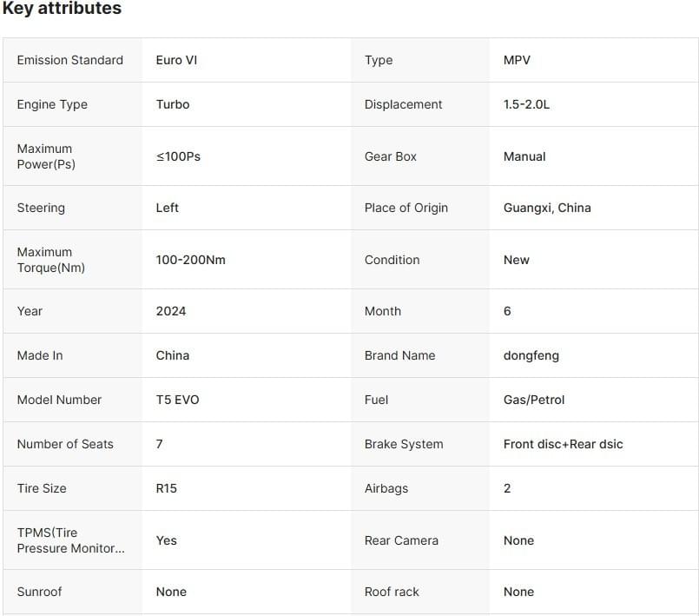
Task: Select the 1.5-2.0L displacement value
Action: (x=526, y=104)
